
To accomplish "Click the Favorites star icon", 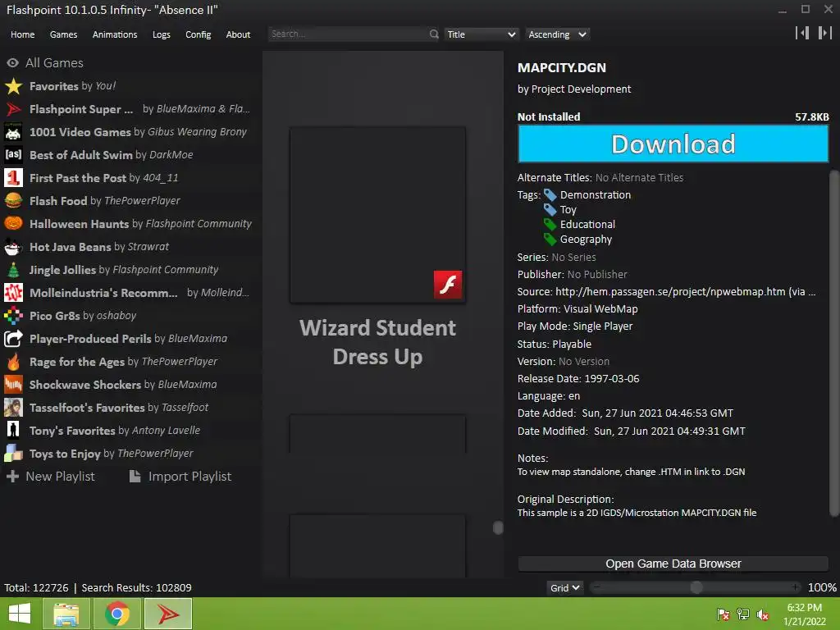I will [x=13, y=86].
